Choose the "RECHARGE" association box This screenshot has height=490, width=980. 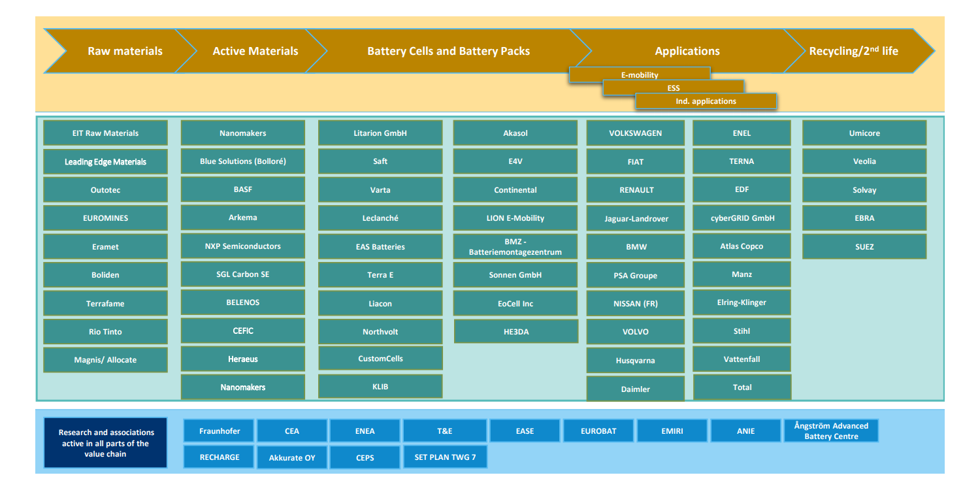(220, 457)
